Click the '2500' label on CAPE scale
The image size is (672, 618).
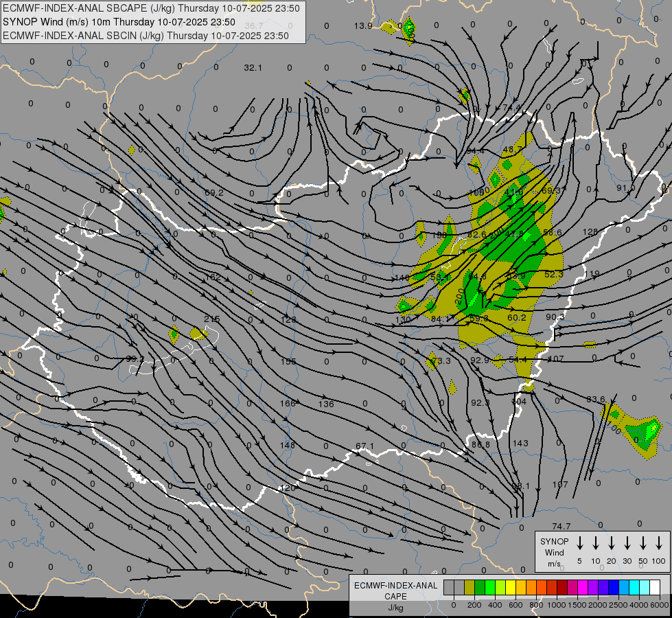coord(618,605)
